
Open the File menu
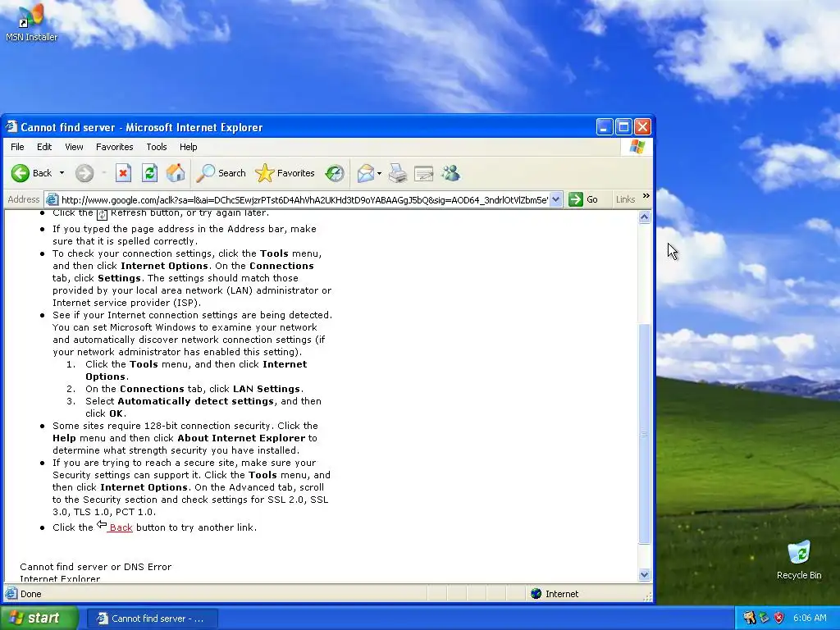(x=17, y=147)
